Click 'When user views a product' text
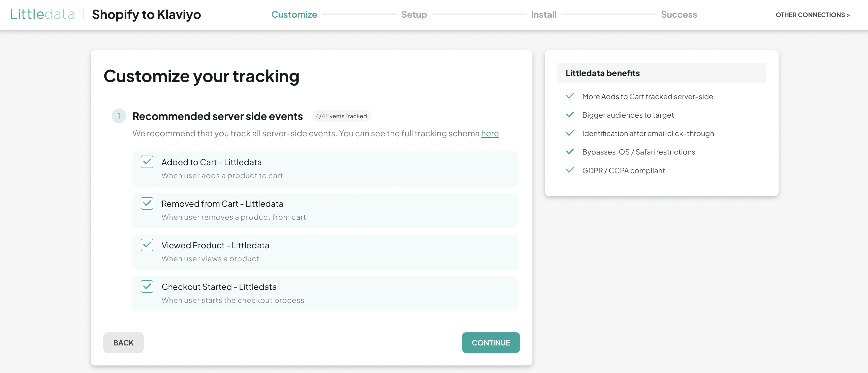The image size is (868, 373). point(210,259)
